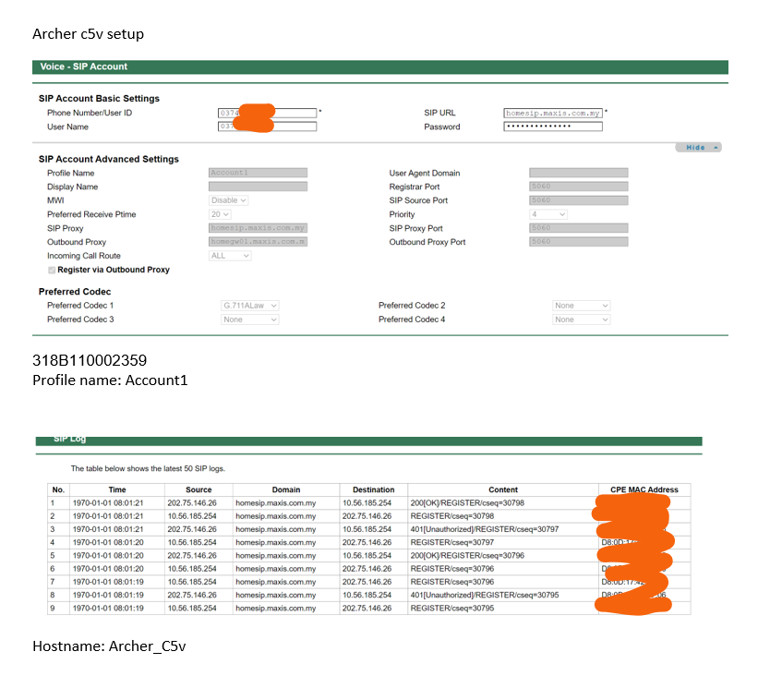Toggle Register via Outbound Proxy checkbox
Viewport: 770px width, 700px height.
click(52, 270)
